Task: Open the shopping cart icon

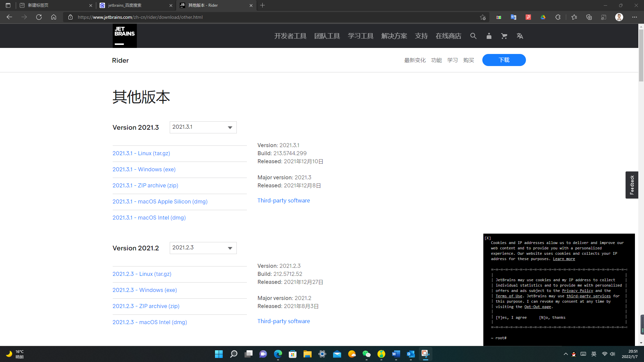Action: 504,36
